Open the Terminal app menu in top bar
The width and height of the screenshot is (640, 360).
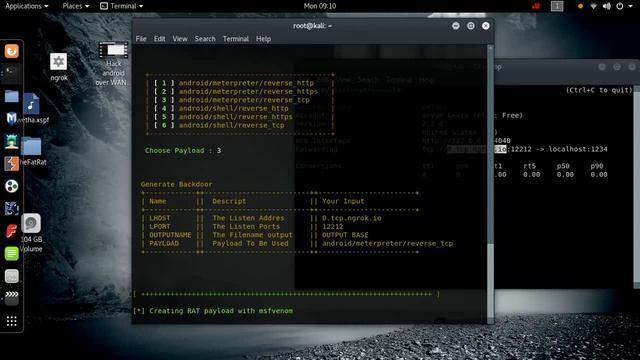[x=122, y=6]
